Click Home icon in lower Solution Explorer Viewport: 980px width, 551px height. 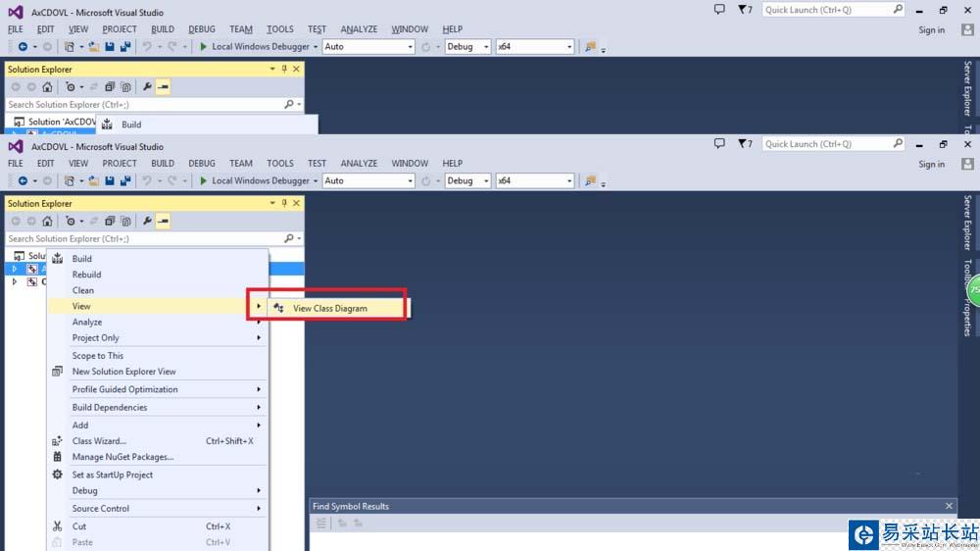(47, 222)
